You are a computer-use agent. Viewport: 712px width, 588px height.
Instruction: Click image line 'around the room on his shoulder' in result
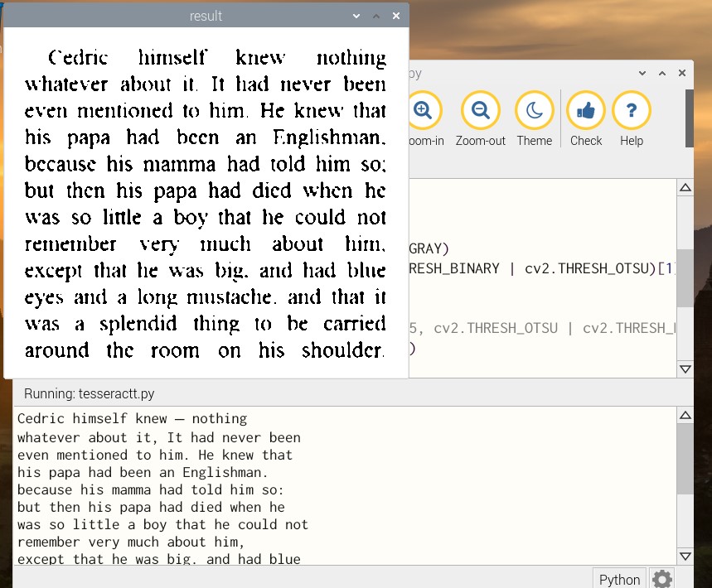205,350
